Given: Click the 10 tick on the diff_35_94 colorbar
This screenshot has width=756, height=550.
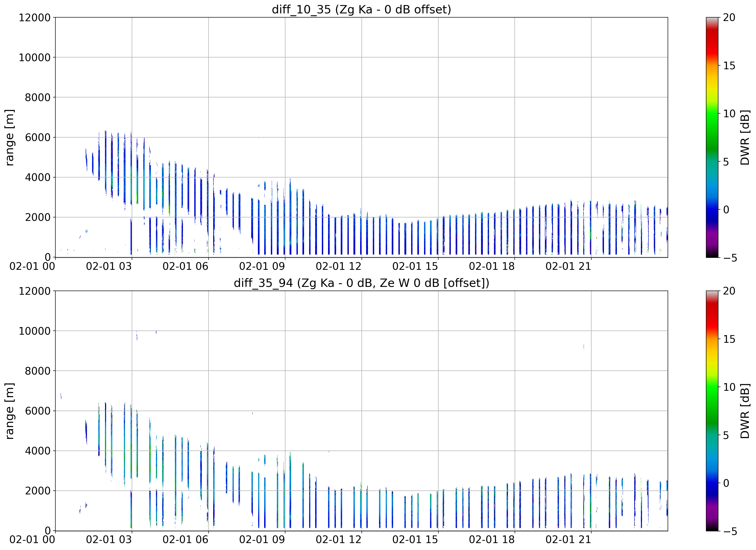Looking at the screenshot, I should [x=729, y=387].
